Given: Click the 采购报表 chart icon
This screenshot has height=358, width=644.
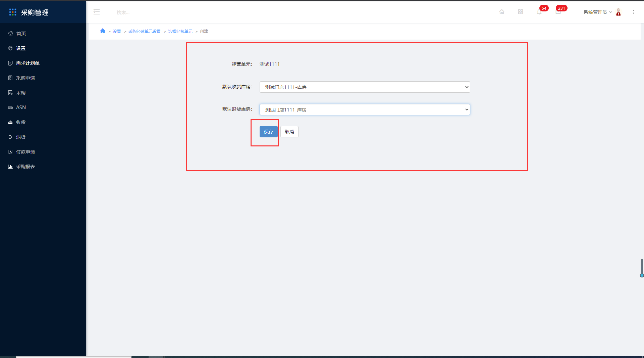Looking at the screenshot, I should pos(10,167).
